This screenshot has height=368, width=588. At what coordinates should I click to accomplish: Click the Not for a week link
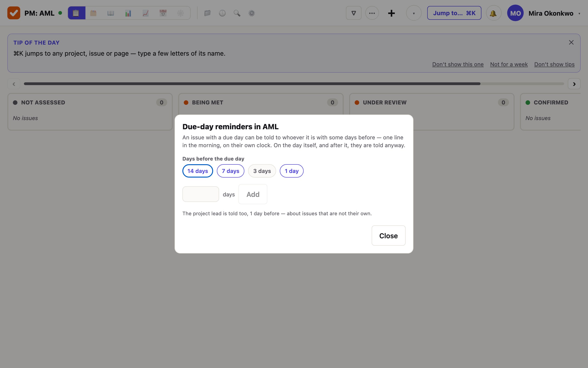tap(509, 64)
